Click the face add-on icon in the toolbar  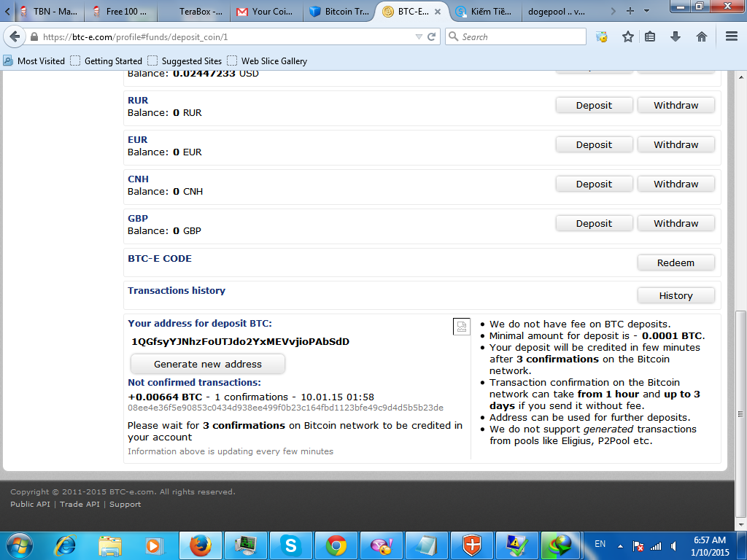coord(602,36)
